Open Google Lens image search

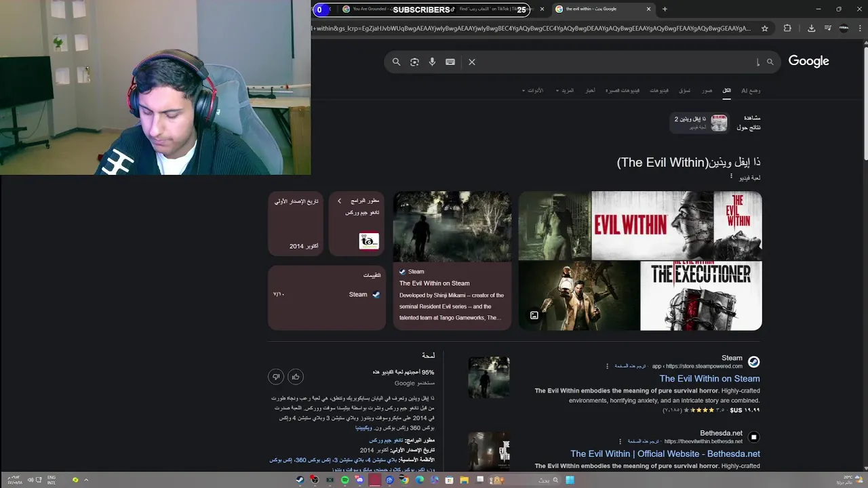click(414, 62)
